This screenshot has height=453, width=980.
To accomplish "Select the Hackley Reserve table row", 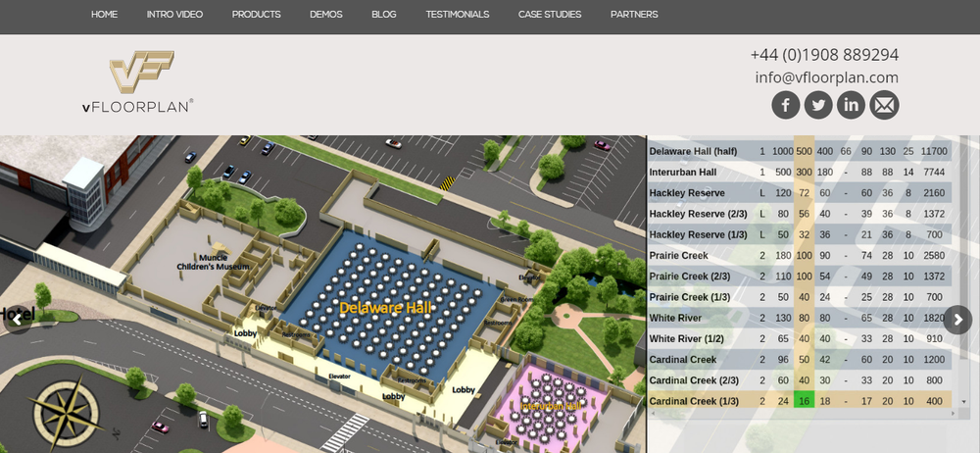I will point(800,193).
